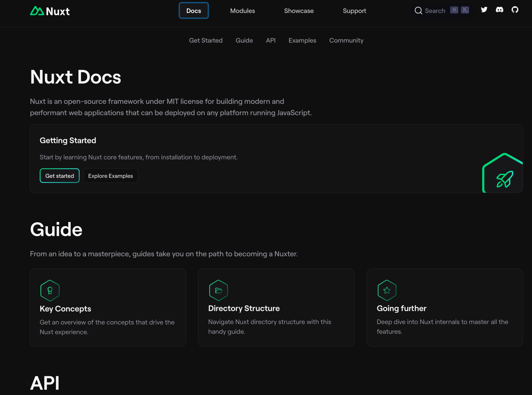
Task: Open the Showcase nav item
Action: coord(299,11)
